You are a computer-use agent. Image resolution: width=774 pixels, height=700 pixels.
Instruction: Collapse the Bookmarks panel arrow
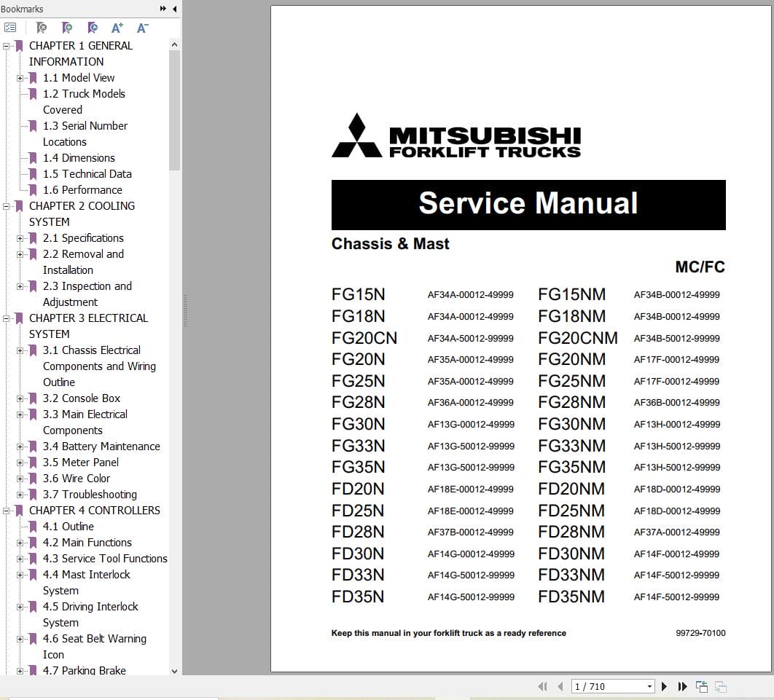click(175, 9)
